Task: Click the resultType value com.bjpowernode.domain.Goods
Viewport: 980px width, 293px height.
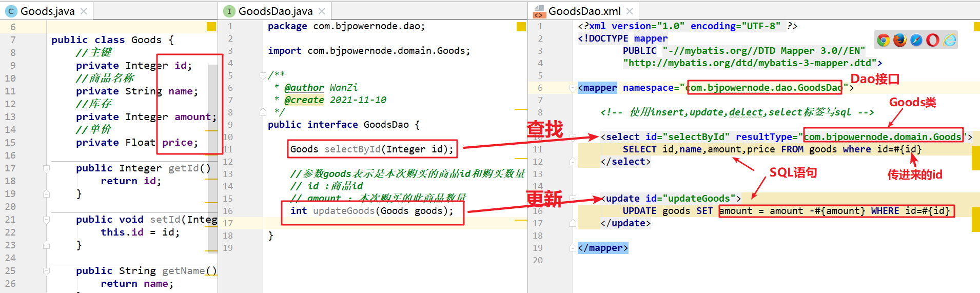Action: click(x=883, y=137)
